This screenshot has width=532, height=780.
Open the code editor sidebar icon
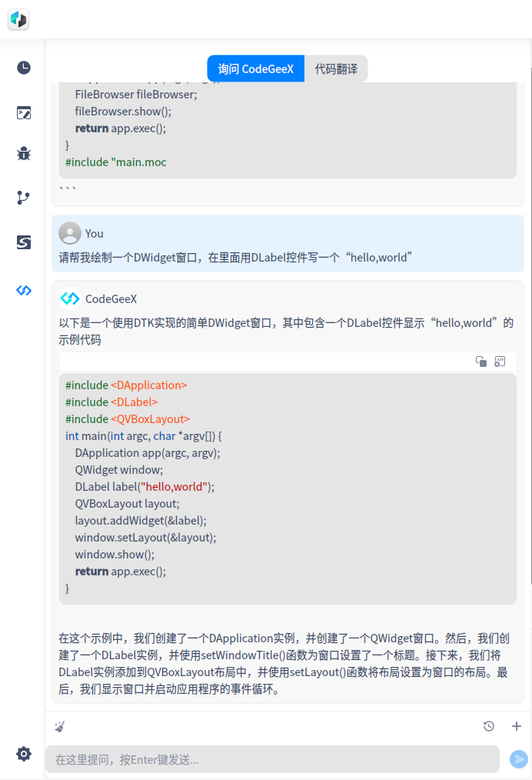(x=23, y=113)
